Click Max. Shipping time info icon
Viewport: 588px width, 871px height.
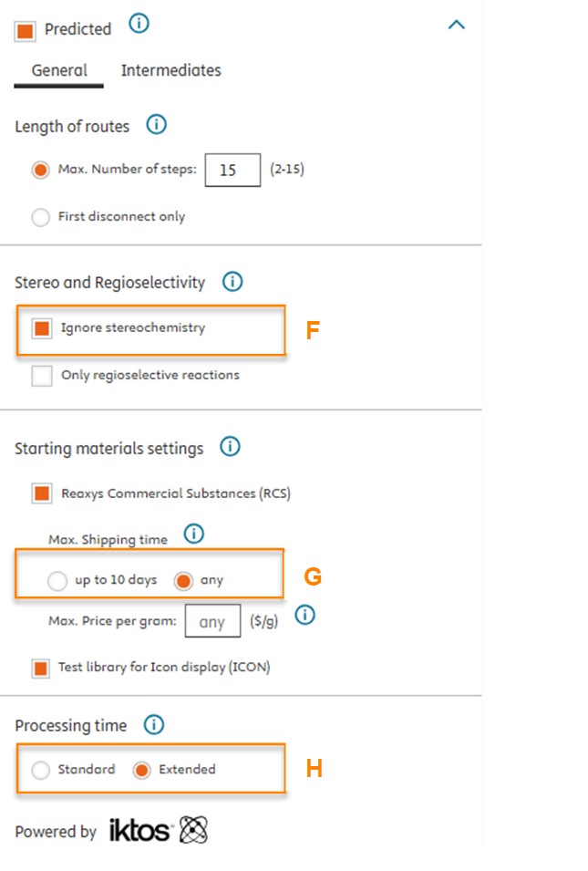194,534
